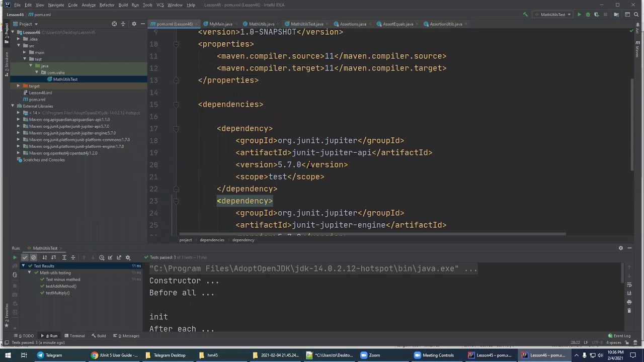
Task: Run MathUtilsTest with the green play icon
Action: (x=579, y=15)
